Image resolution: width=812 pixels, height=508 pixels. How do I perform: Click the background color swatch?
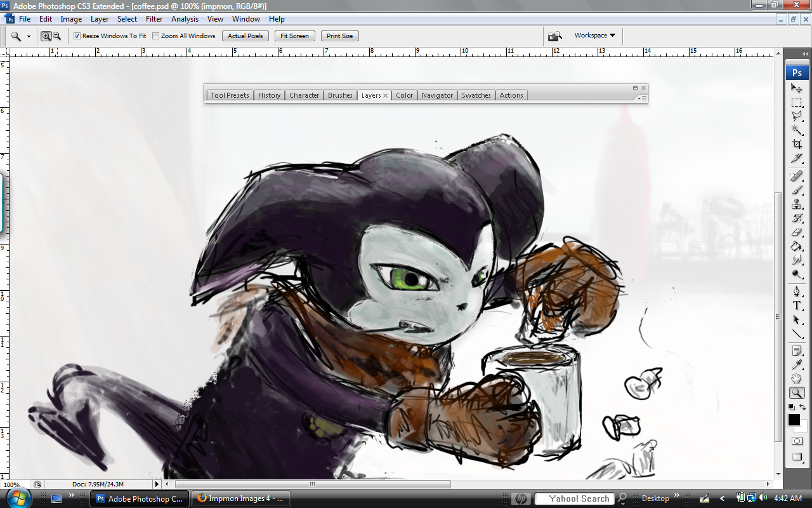[x=802, y=427]
